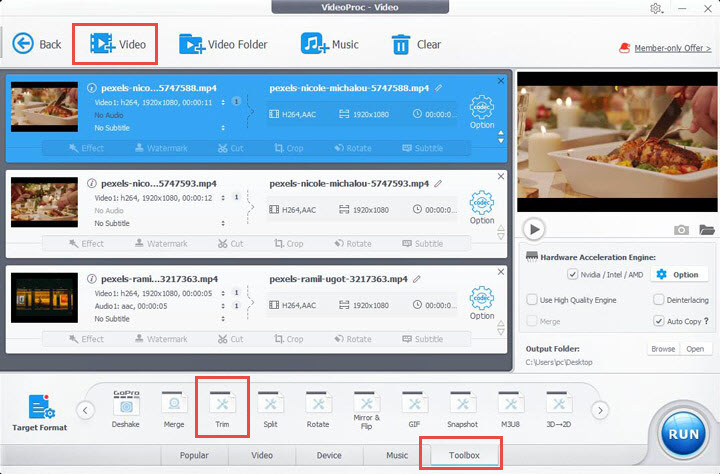Add a Video Folder

tap(223, 44)
